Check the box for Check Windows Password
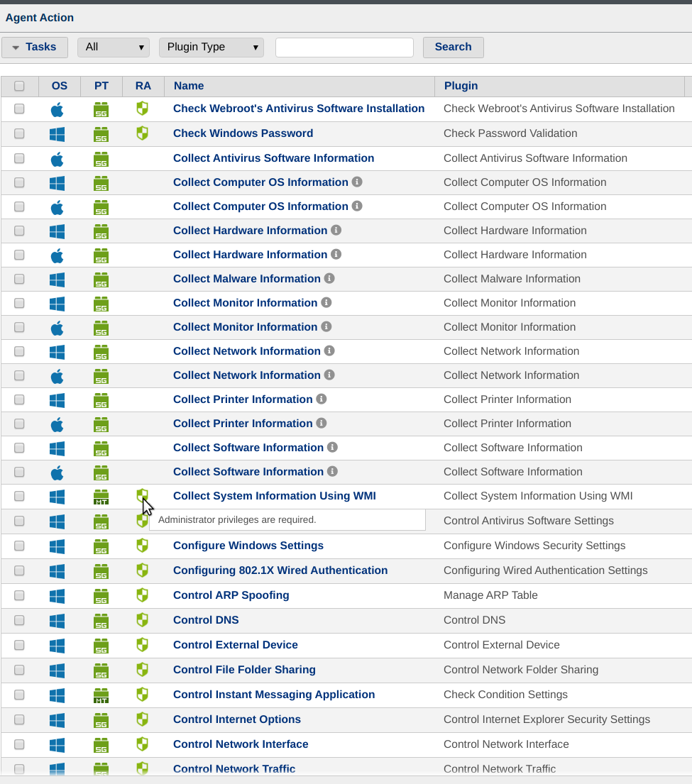 tap(19, 133)
